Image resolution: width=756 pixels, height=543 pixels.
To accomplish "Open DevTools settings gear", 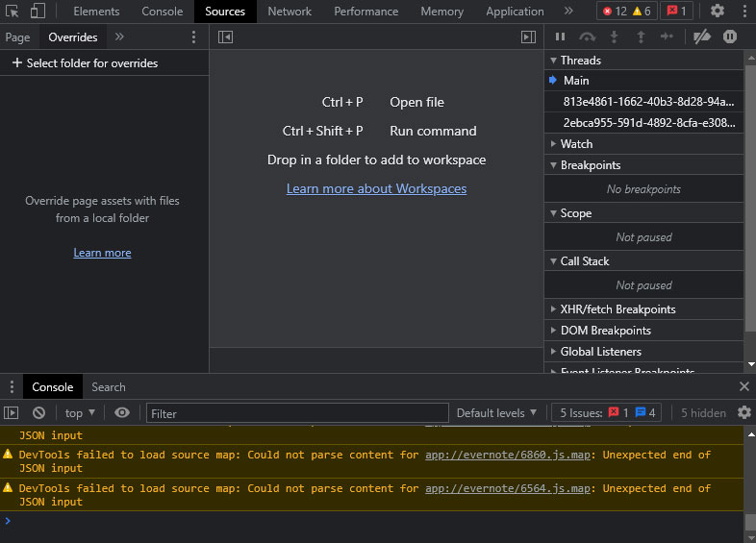I will click(718, 11).
